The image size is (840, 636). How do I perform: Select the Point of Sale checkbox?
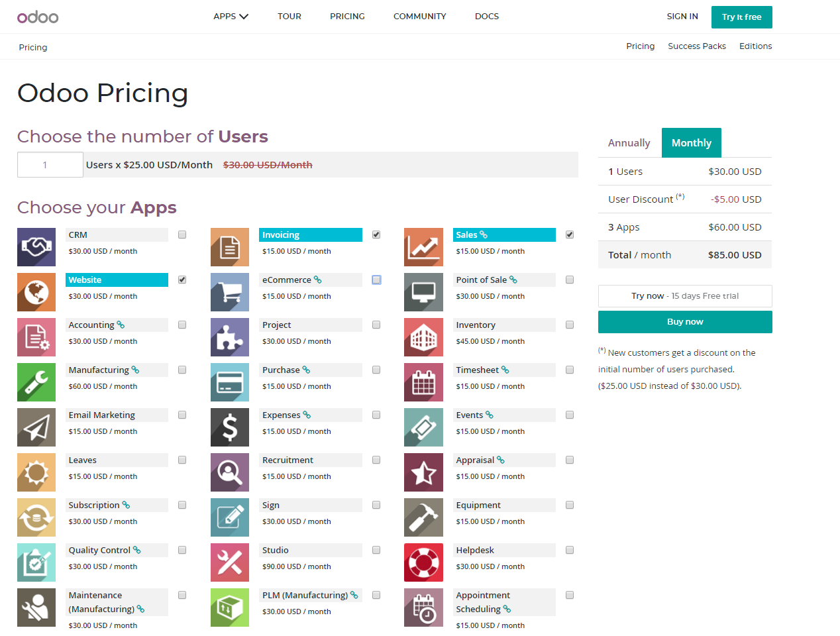pyautogui.click(x=570, y=280)
